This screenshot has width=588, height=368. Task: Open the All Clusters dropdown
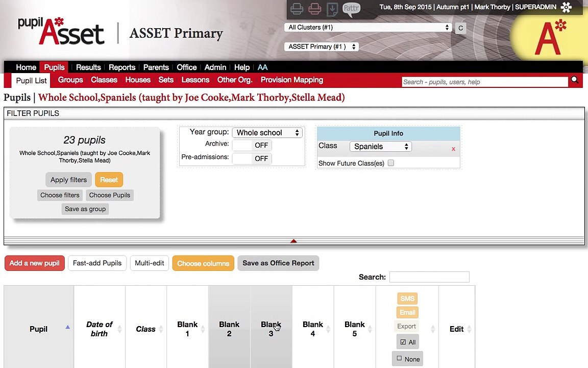click(x=368, y=28)
